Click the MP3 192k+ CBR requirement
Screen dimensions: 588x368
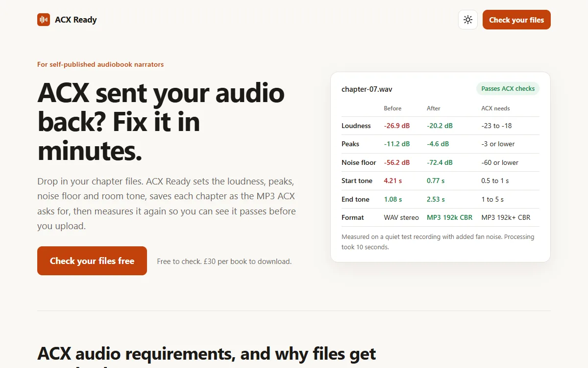click(x=506, y=217)
